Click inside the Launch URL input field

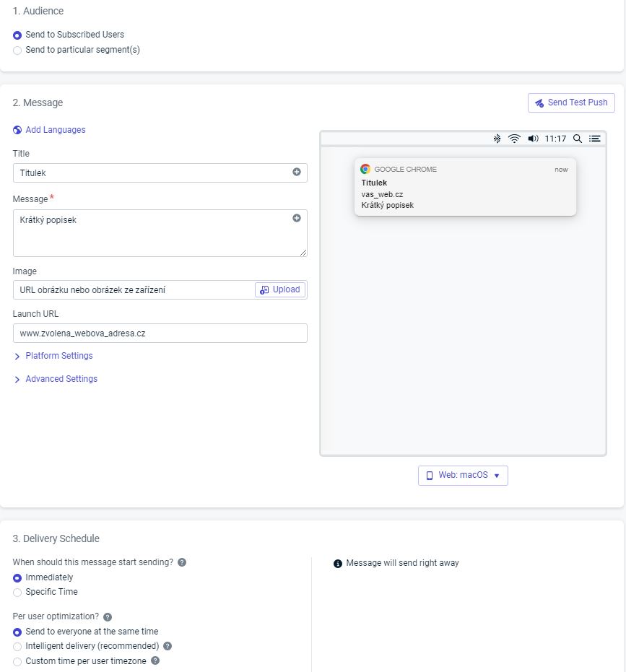coord(159,333)
